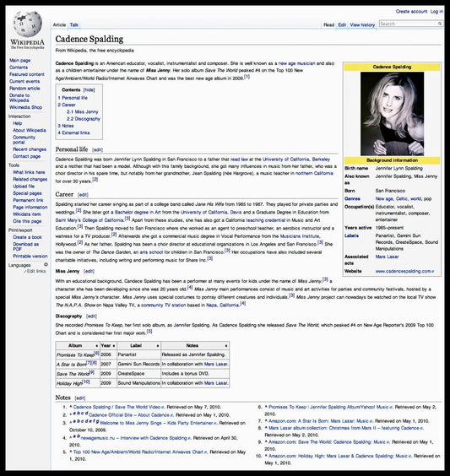
Task: Open Featured content sidebar link
Action: pyautogui.click(x=27, y=74)
